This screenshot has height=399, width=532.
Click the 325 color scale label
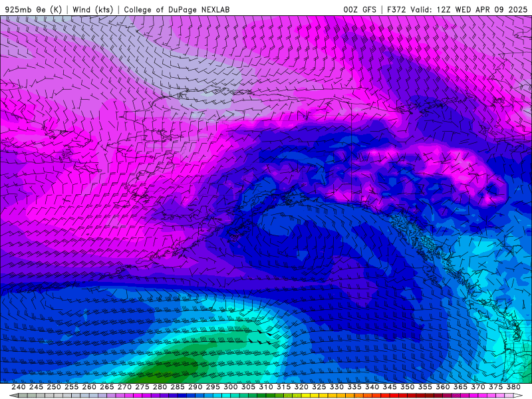[x=319, y=387]
